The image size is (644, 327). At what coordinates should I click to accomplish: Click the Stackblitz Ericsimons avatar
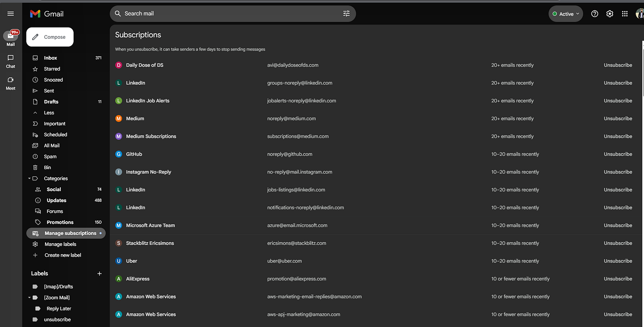[119, 243]
